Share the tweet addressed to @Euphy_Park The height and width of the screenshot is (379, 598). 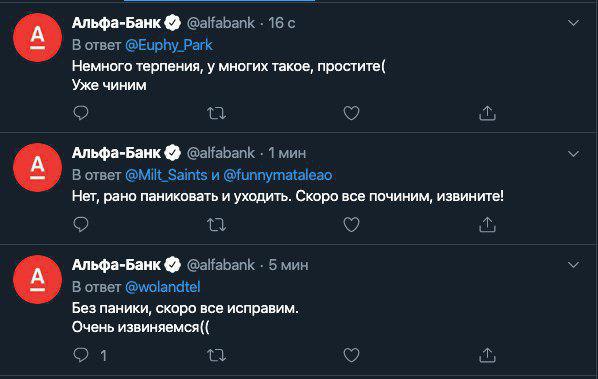(x=487, y=113)
